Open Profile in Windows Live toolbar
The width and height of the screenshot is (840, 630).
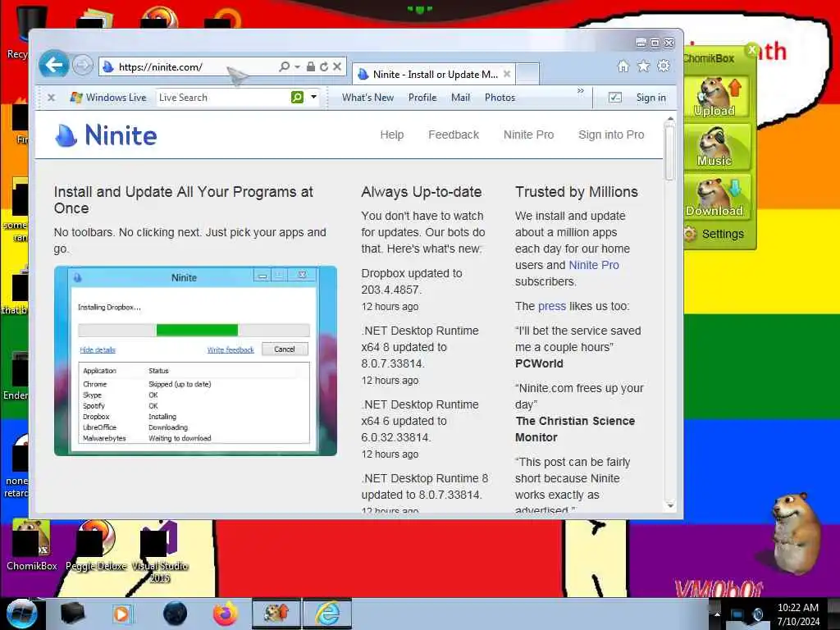422,98
